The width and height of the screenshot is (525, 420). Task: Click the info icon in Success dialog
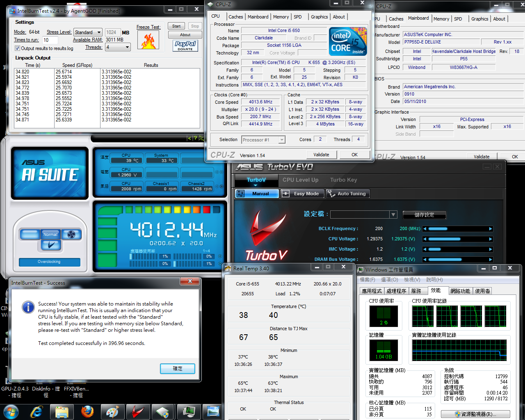click(28, 307)
